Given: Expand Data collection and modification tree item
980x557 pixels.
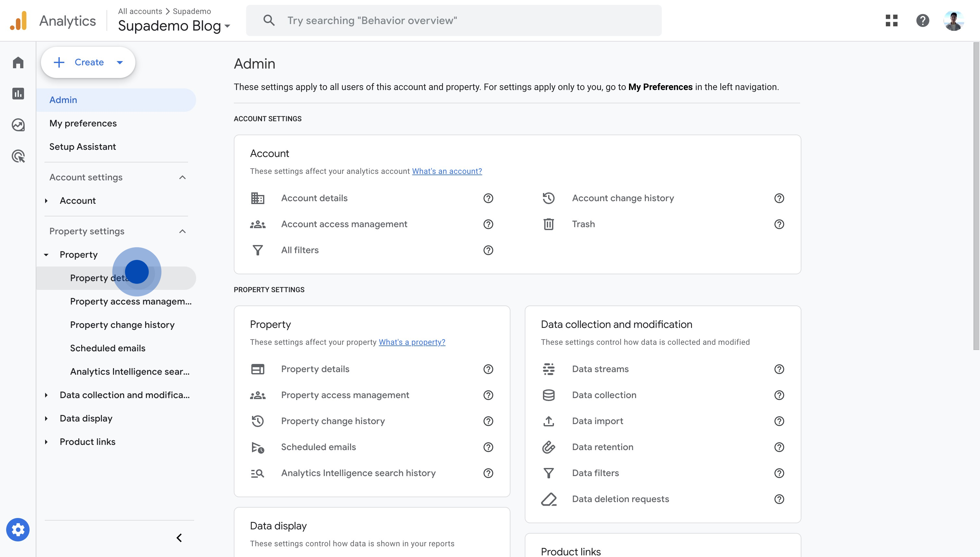Looking at the screenshot, I should pos(46,395).
